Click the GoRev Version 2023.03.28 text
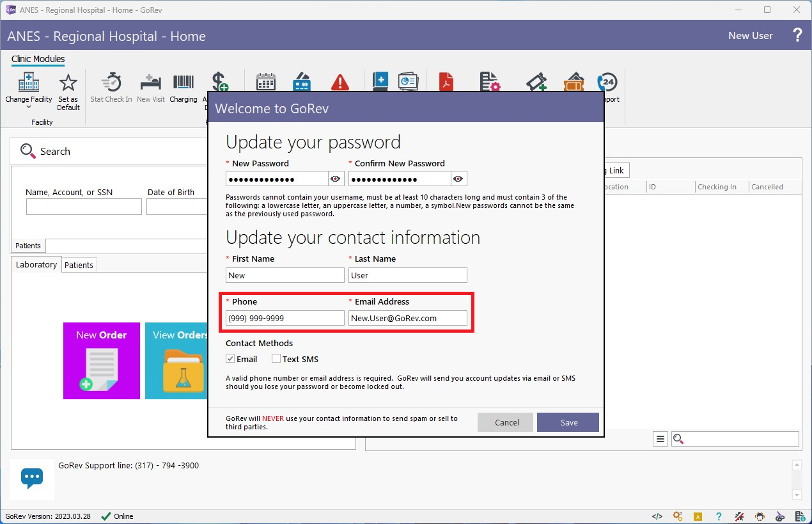 [48, 516]
